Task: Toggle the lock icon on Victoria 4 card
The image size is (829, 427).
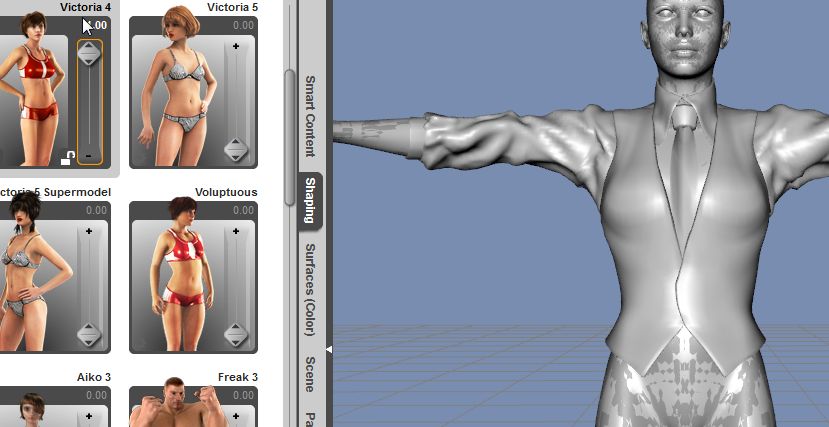Action: pyautogui.click(x=67, y=158)
